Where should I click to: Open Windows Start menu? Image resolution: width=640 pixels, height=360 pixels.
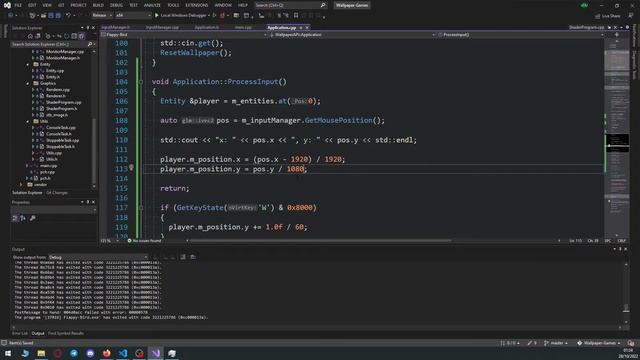pos(8,353)
